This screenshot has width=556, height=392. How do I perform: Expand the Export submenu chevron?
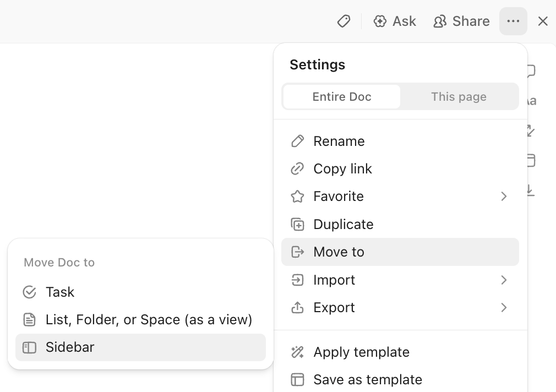(504, 308)
